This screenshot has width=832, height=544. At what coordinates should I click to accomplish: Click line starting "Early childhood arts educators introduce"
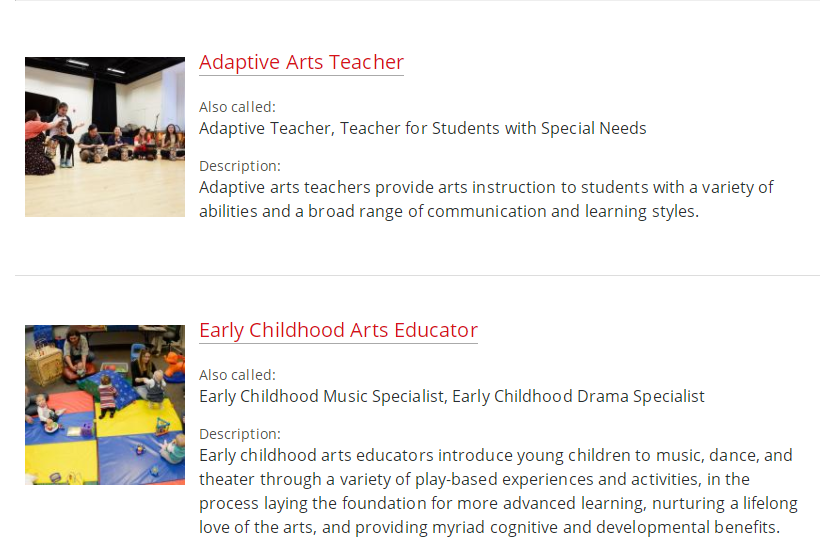point(496,455)
